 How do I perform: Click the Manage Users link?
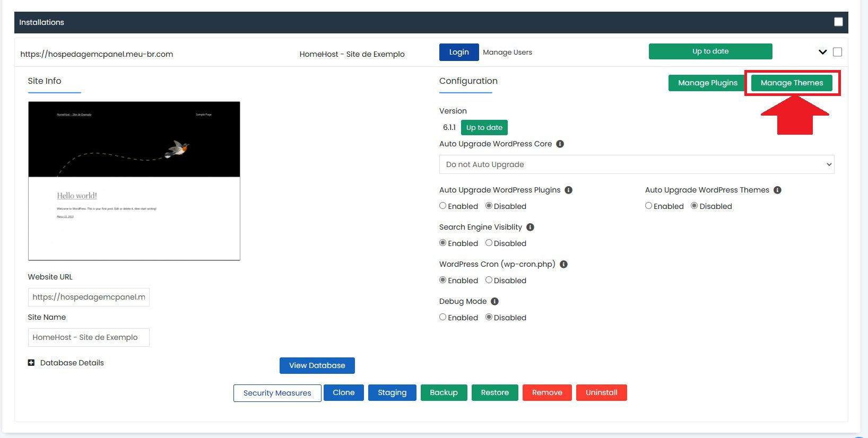pyautogui.click(x=507, y=52)
